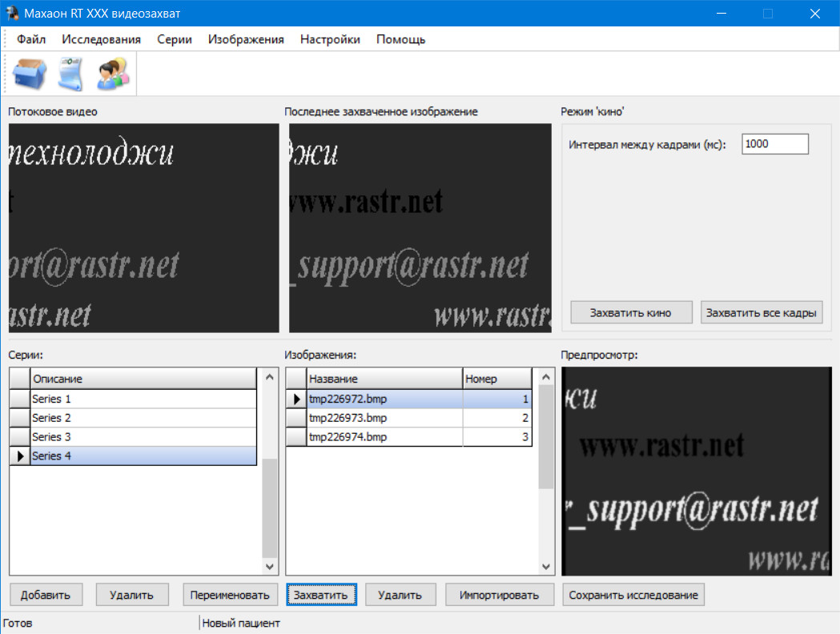The height and width of the screenshot is (634, 840).
Task: Open the Изображения menu
Action: pyautogui.click(x=246, y=39)
